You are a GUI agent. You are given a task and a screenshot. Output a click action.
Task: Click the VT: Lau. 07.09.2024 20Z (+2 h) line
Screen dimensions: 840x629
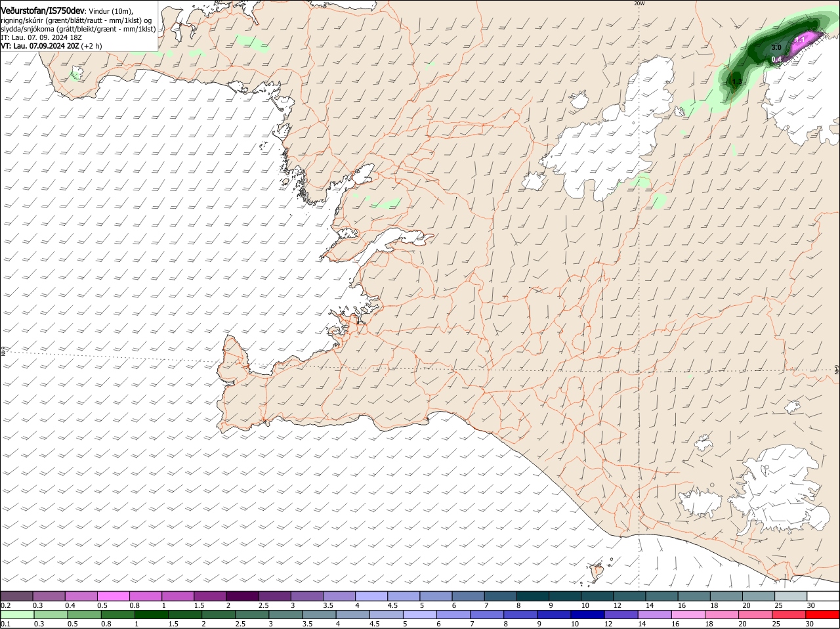tap(51, 46)
